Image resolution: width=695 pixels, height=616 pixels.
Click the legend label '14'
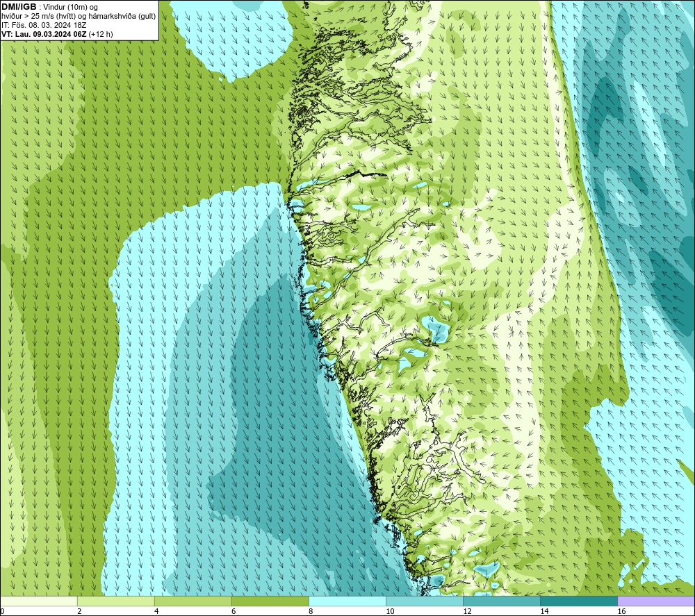tap(544, 612)
